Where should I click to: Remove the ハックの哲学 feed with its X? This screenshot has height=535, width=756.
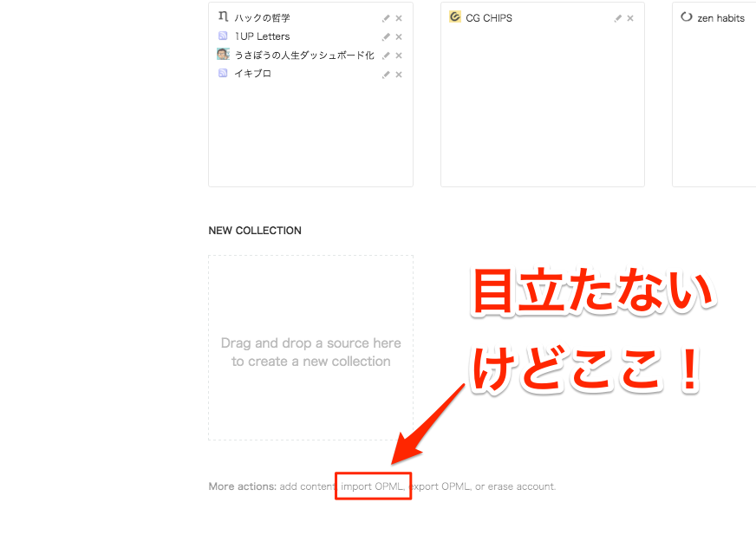(x=399, y=18)
